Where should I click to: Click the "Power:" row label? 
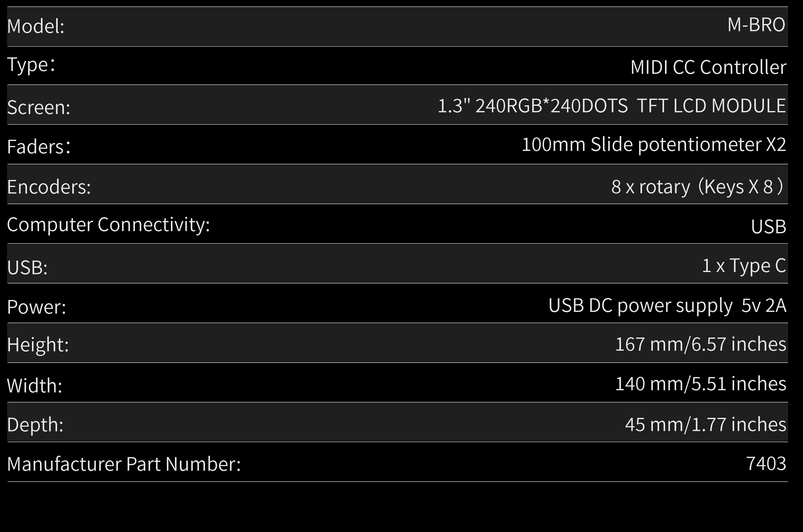[37, 307]
